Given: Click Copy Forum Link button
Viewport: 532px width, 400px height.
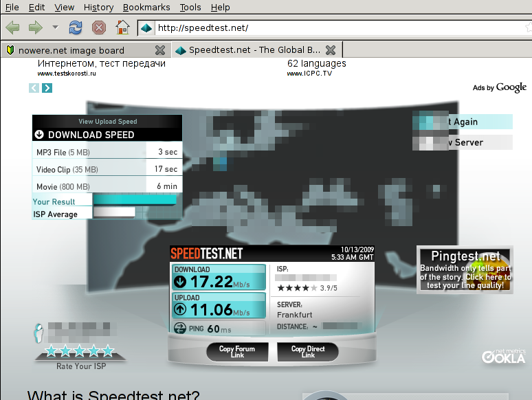Looking at the screenshot, I should pyautogui.click(x=237, y=351).
